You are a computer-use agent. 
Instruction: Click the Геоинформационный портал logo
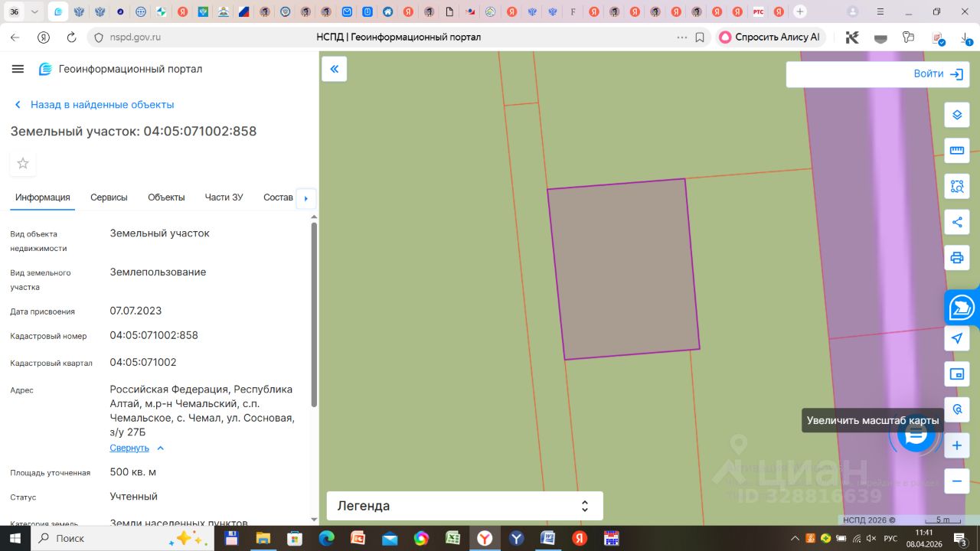click(121, 69)
